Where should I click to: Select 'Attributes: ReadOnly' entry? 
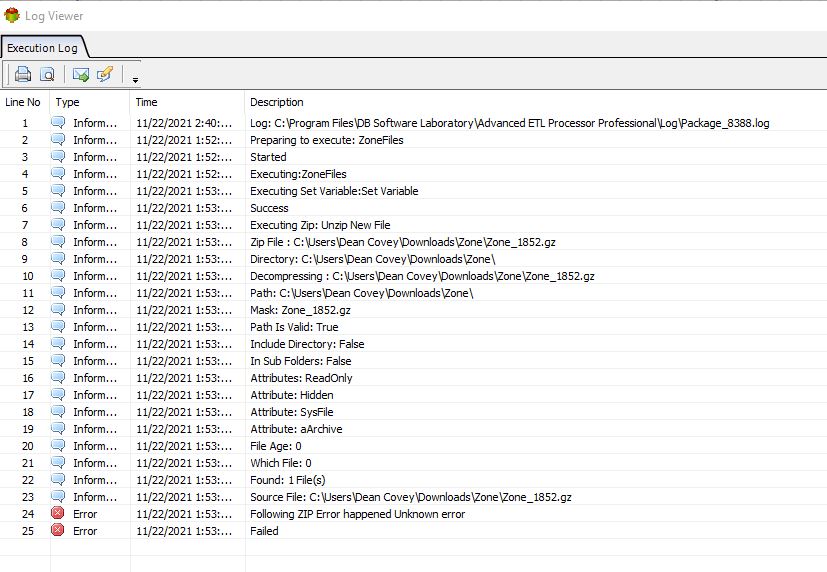[x=301, y=378]
